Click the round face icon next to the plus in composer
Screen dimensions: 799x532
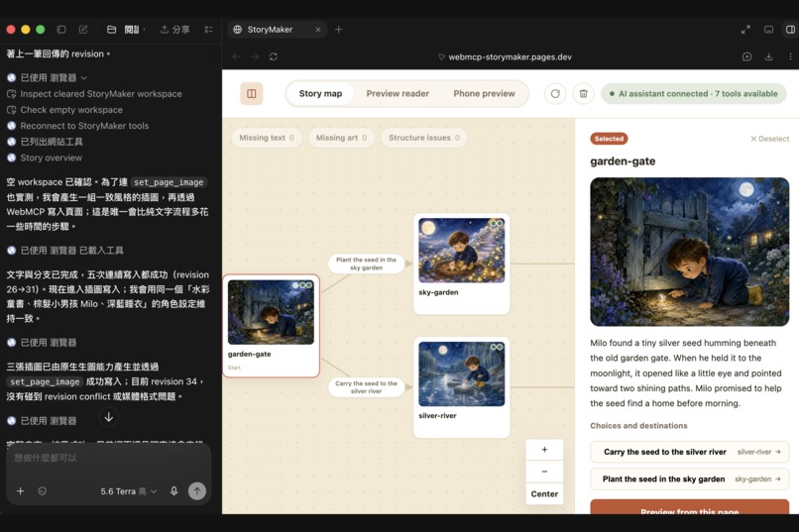coord(43,491)
